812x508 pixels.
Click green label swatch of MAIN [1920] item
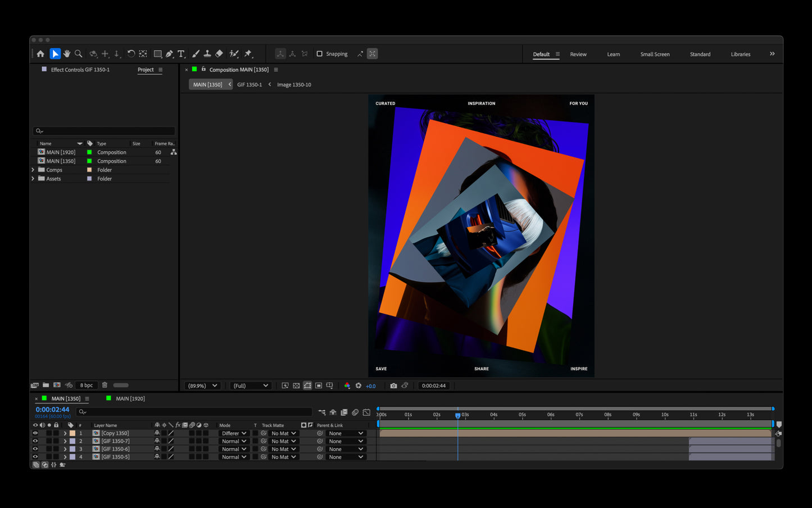(x=89, y=152)
